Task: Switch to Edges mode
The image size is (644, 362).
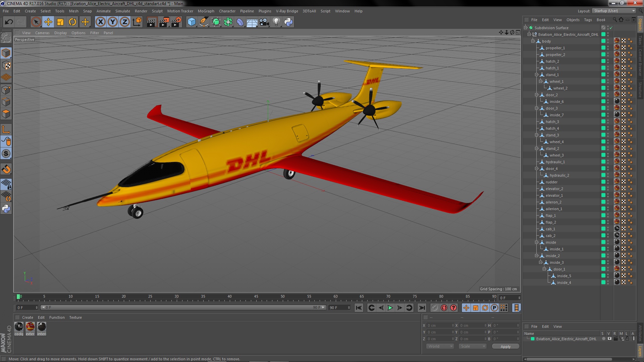Action: pos(6,102)
